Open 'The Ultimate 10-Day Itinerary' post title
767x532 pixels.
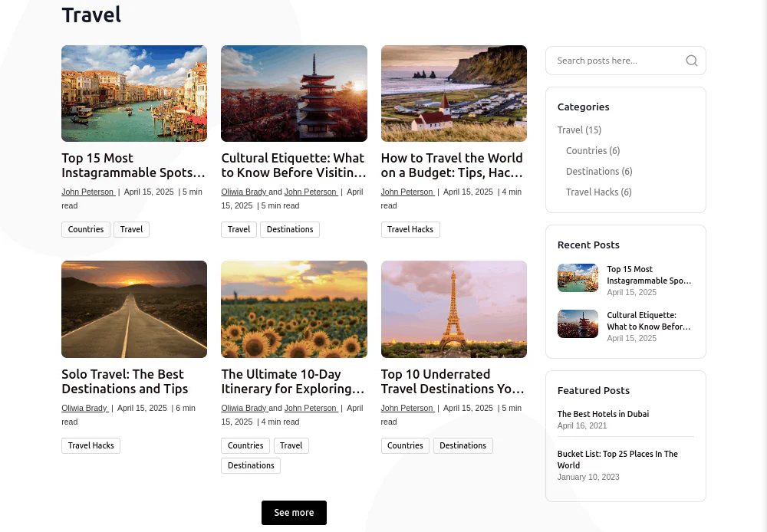293,382
